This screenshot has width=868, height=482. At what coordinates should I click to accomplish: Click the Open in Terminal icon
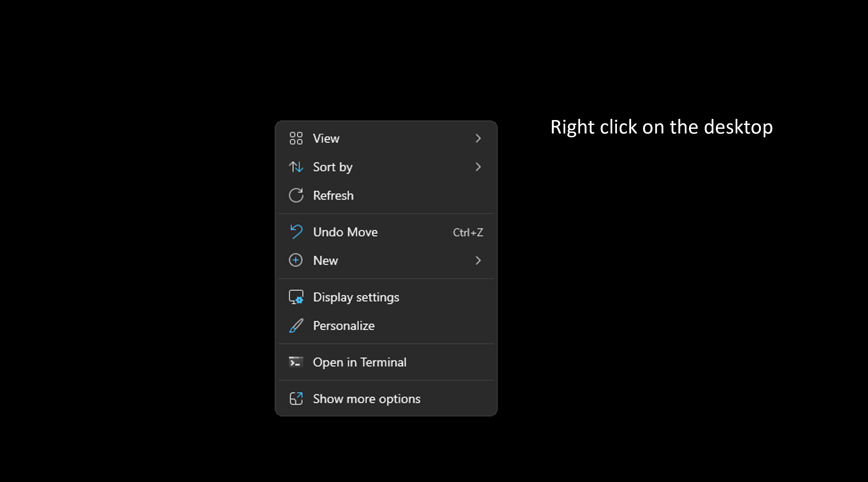pos(296,362)
